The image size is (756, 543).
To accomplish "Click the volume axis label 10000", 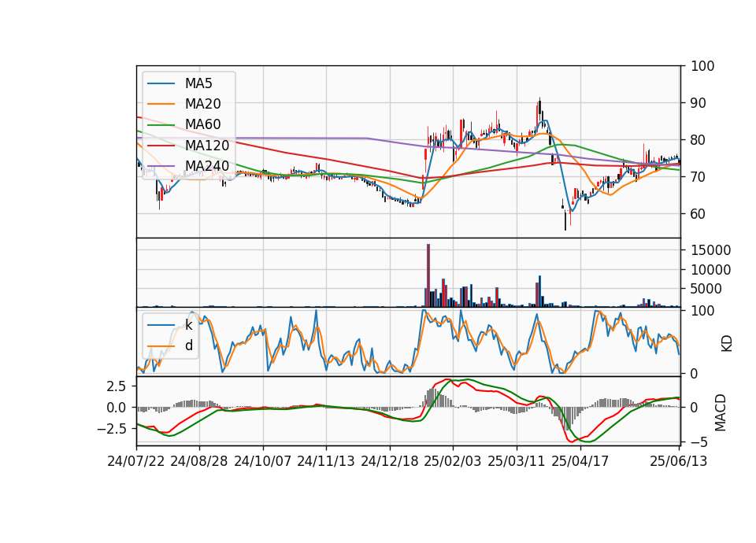I will point(711,270).
